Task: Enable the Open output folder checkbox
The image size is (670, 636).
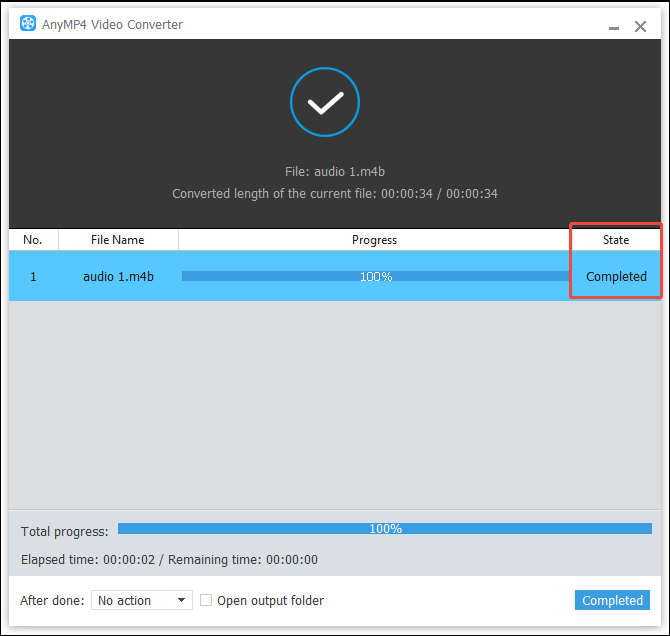Action: pyautogui.click(x=206, y=600)
